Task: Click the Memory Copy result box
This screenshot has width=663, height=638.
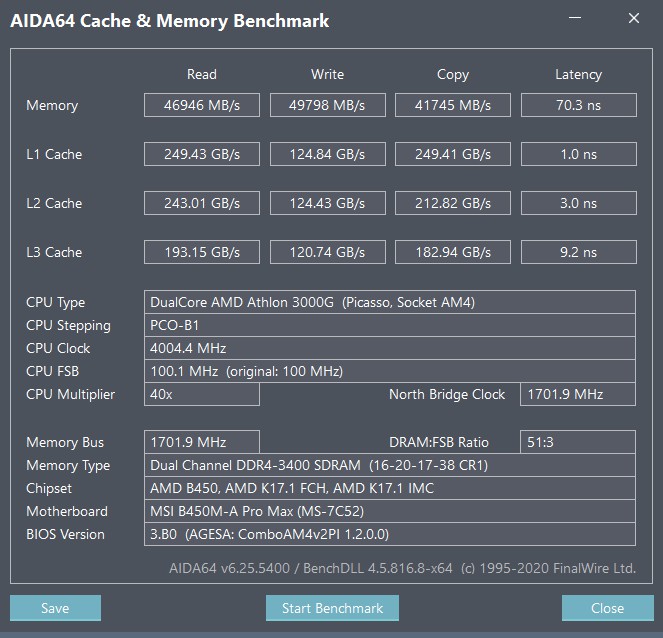Action: [453, 105]
